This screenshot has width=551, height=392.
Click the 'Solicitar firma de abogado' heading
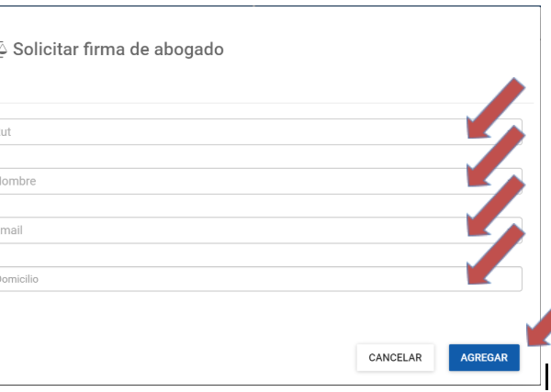pyautogui.click(x=117, y=49)
